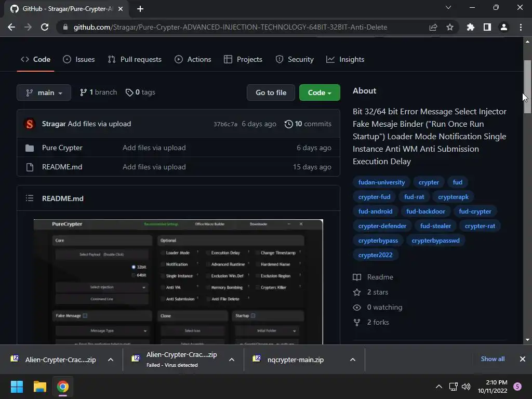Open the Chrome profile avatar
Screen dimensions: 532x399
tap(504, 27)
